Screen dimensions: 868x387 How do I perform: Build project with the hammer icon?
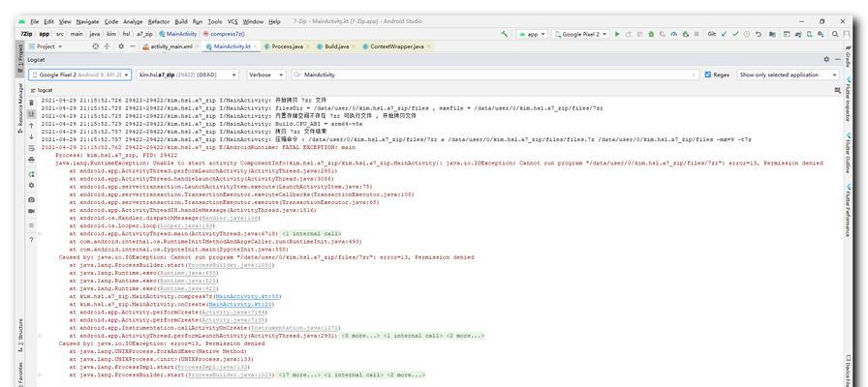[x=505, y=34]
